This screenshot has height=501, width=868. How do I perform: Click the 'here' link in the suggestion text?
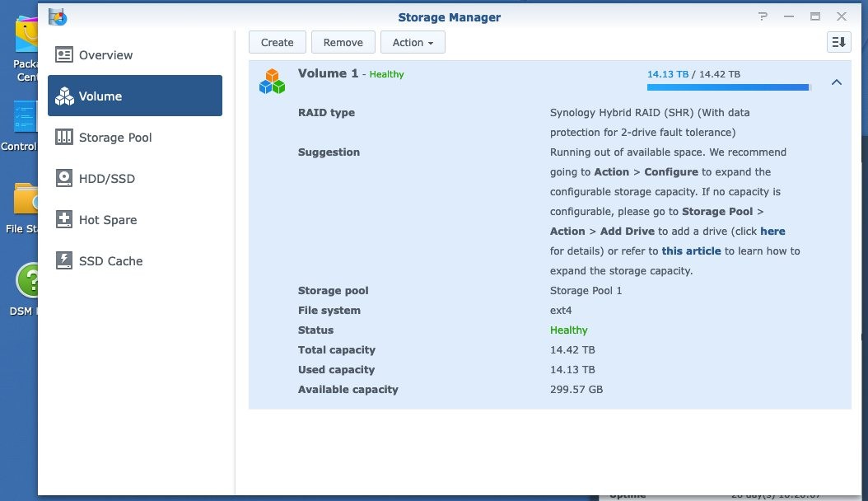[772, 231]
